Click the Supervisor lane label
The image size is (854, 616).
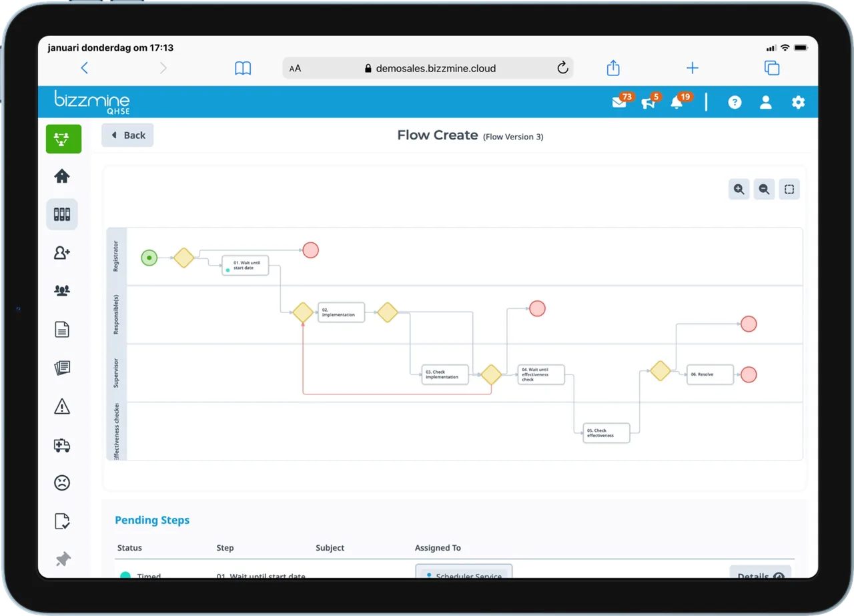tap(116, 373)
